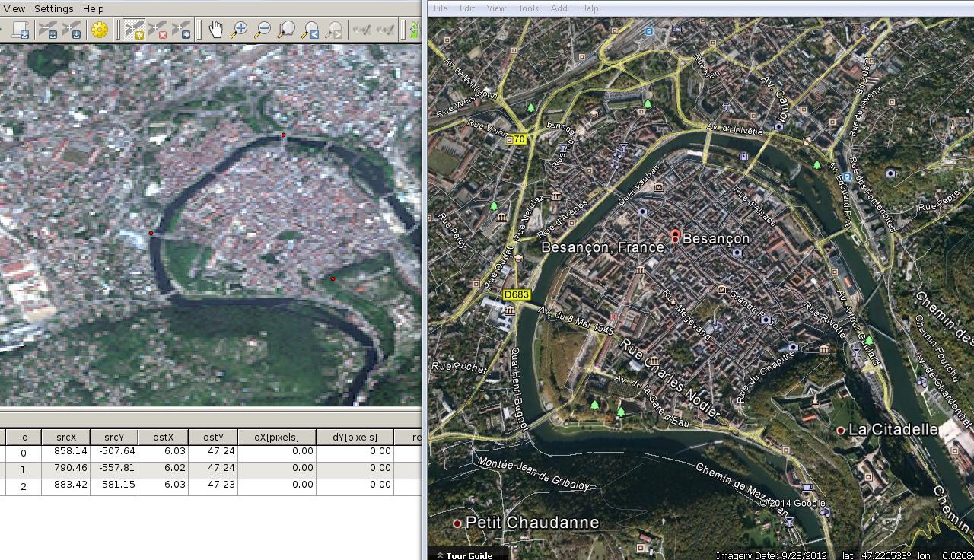Click the dstY column header

pos(213,437)
